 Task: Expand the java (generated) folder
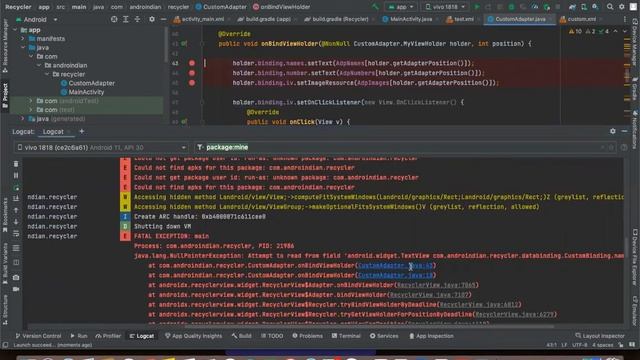pos(23,118)
